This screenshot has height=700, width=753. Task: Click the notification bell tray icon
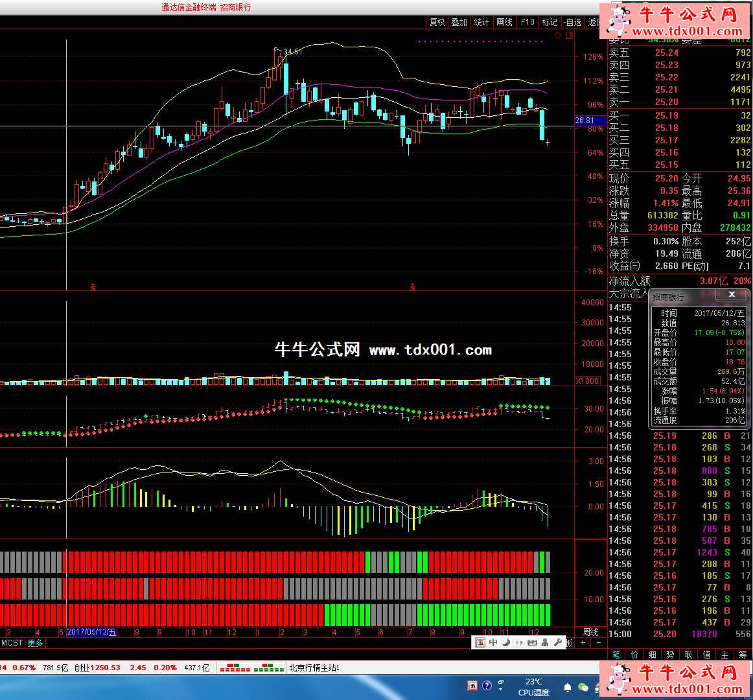[568, 687]
